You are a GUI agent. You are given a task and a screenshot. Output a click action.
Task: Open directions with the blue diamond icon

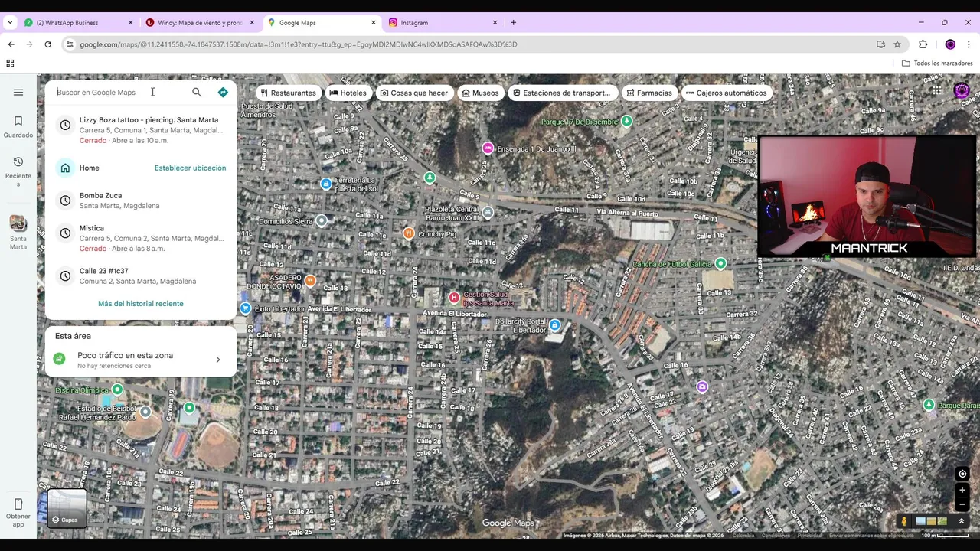click(x=223, y=93)
